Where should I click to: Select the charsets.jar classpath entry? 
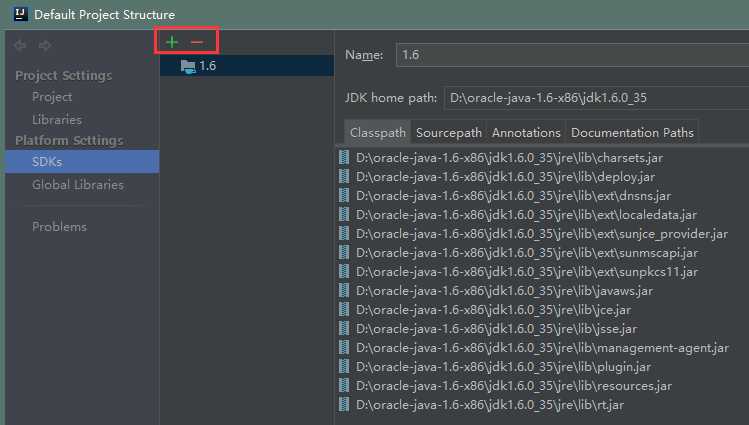[x=509, y=158]
